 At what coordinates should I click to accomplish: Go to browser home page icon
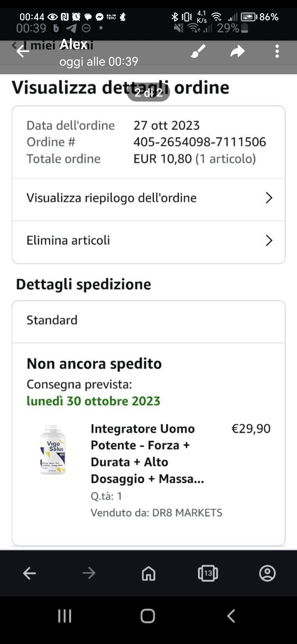pyautogui.click(x=148, y=573)
